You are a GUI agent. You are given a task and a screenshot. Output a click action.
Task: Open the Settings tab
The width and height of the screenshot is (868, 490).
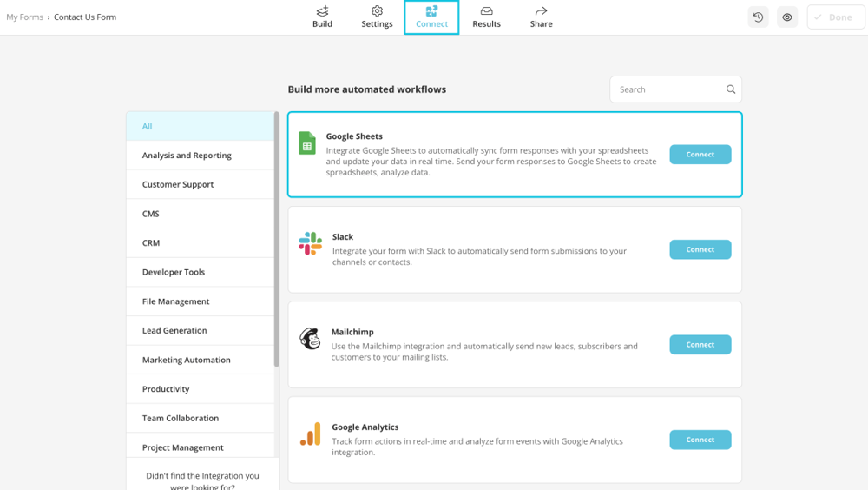(x=377, y=17)
